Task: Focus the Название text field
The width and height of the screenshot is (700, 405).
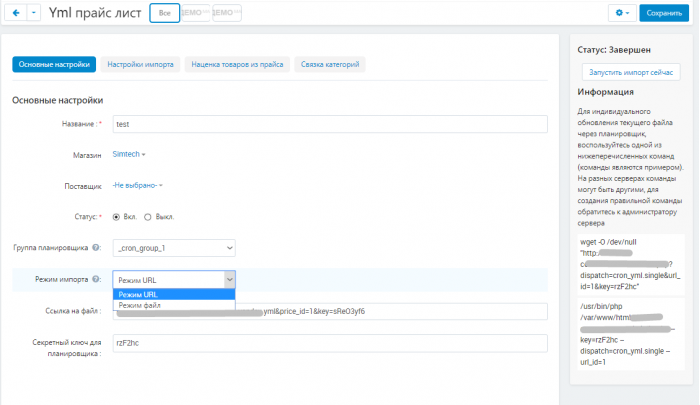Action: click(330, 124)
